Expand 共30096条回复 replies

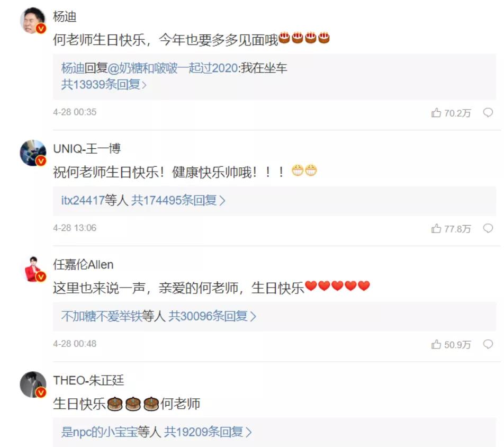coord(212,316)
